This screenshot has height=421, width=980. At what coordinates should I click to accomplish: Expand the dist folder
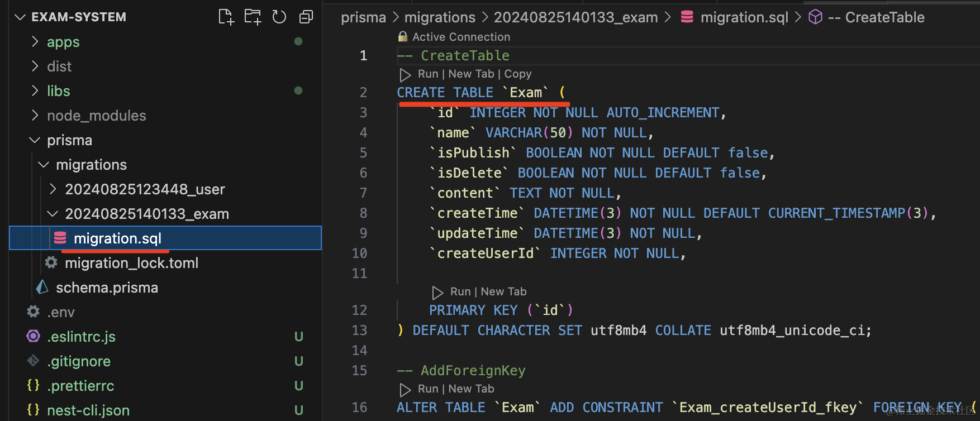point(35,66)
